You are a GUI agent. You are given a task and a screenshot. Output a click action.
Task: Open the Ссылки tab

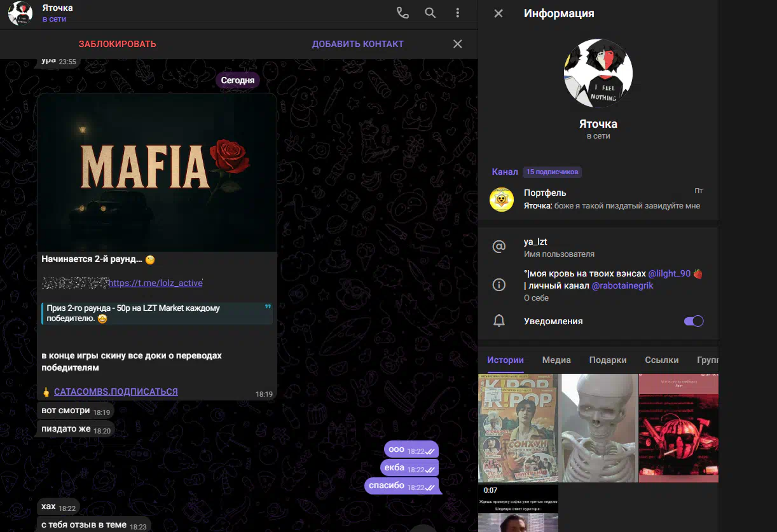coord(662,360)
